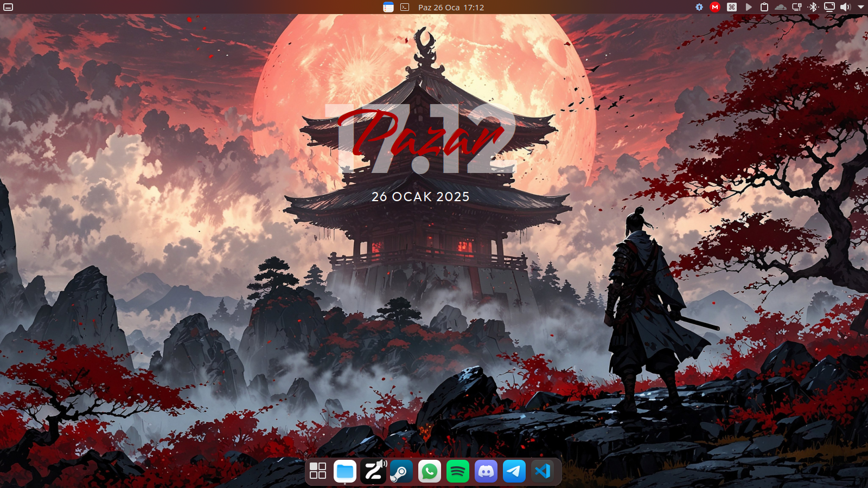Open Bluetooth settings from the tray

click(x=813, y=7)
